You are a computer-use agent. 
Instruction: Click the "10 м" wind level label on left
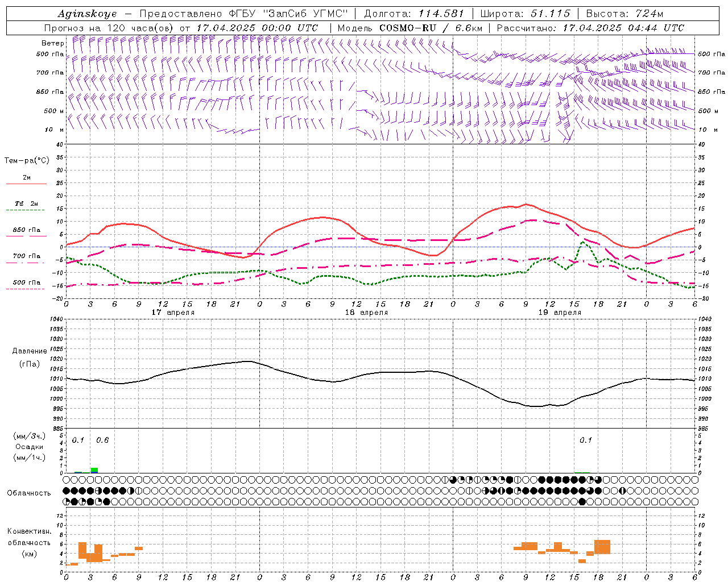click(x=55, y=130)
